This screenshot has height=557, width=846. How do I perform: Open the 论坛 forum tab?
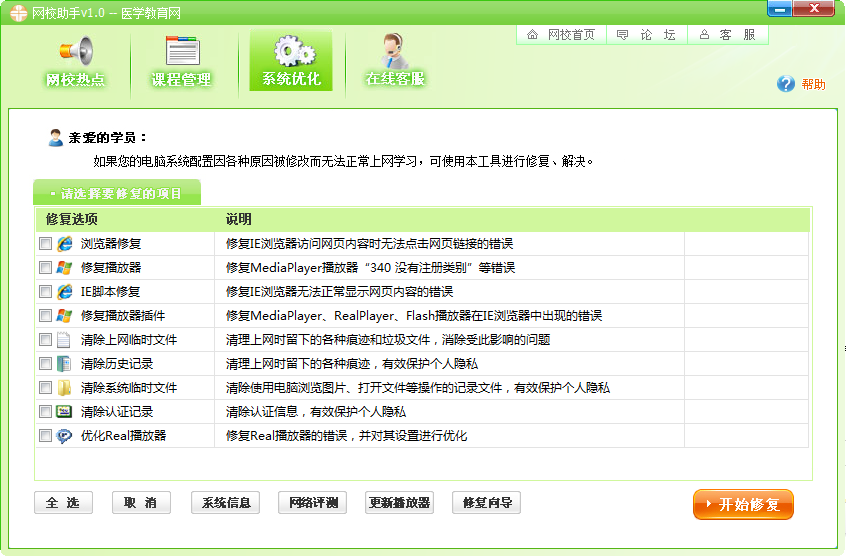tap(647, 35)
